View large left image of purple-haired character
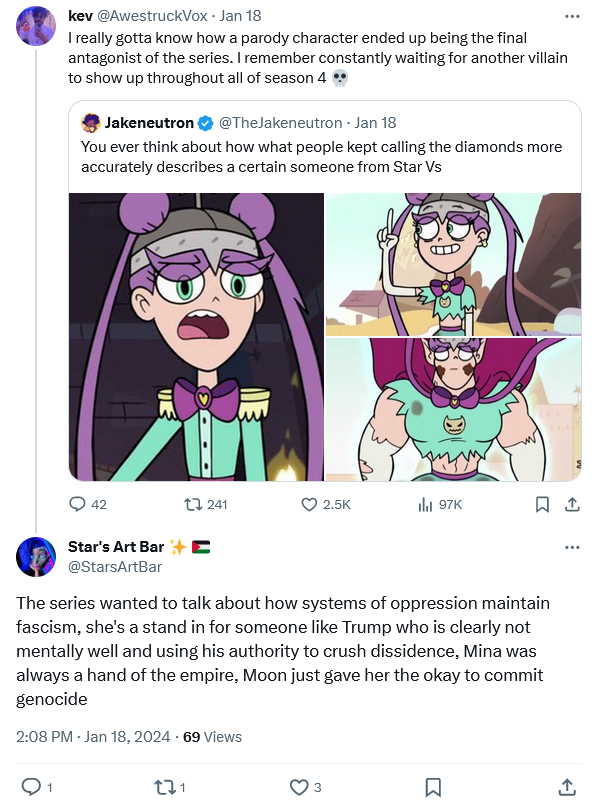 tap(197, 337)
